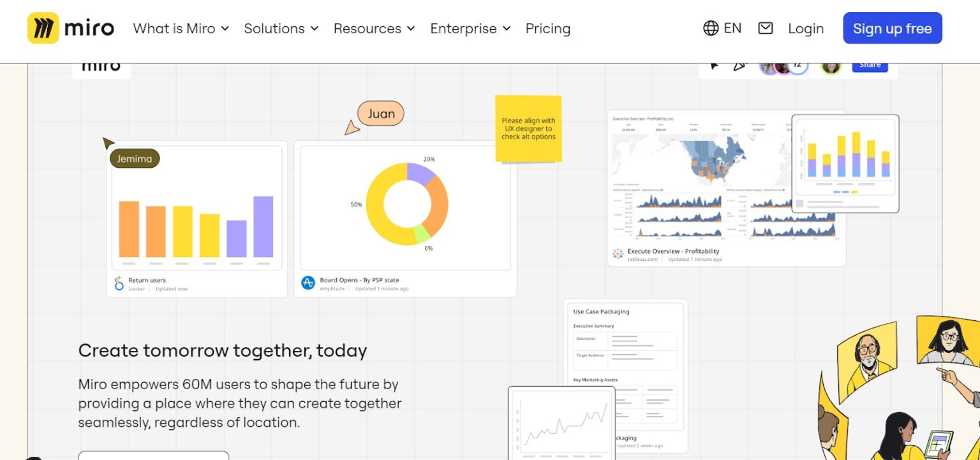Click the Miro logo in the navbar
Viewport: 980px width, 460px height.
tap(71, 28)
